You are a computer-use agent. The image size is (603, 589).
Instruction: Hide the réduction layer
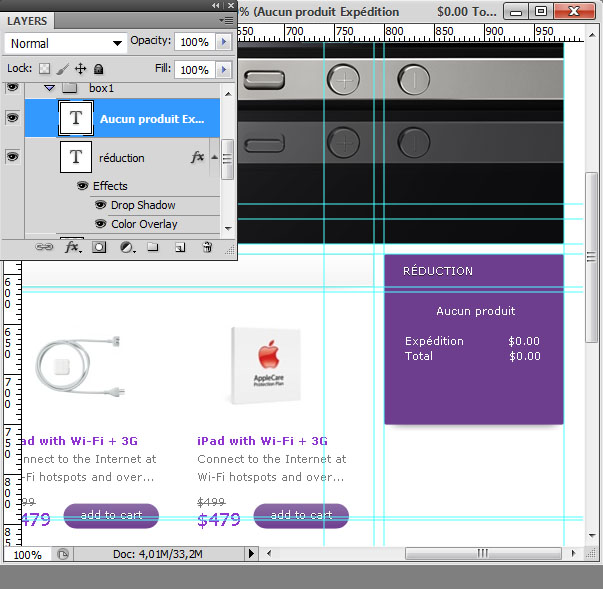[12, 157]
